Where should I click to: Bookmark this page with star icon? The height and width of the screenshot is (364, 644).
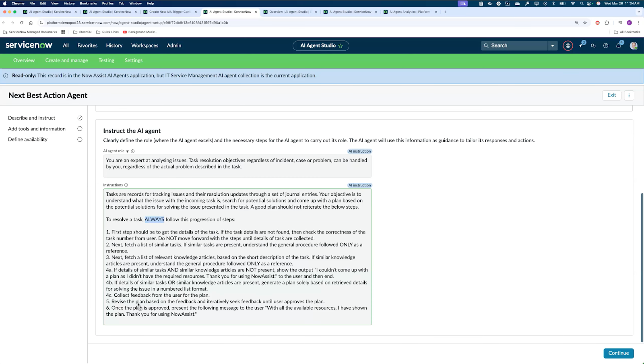[585, 23]
